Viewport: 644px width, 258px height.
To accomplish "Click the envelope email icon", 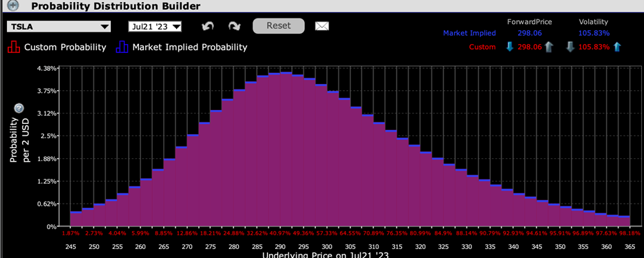I will pos(322,26).
